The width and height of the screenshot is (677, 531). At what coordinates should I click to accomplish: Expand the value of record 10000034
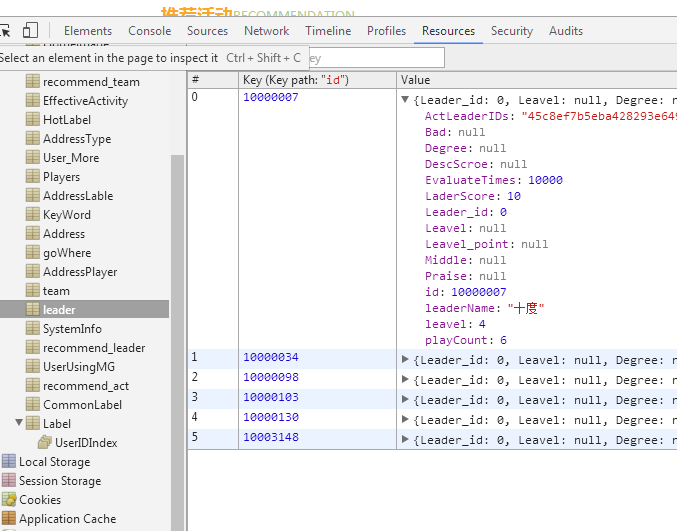[405, 359]
